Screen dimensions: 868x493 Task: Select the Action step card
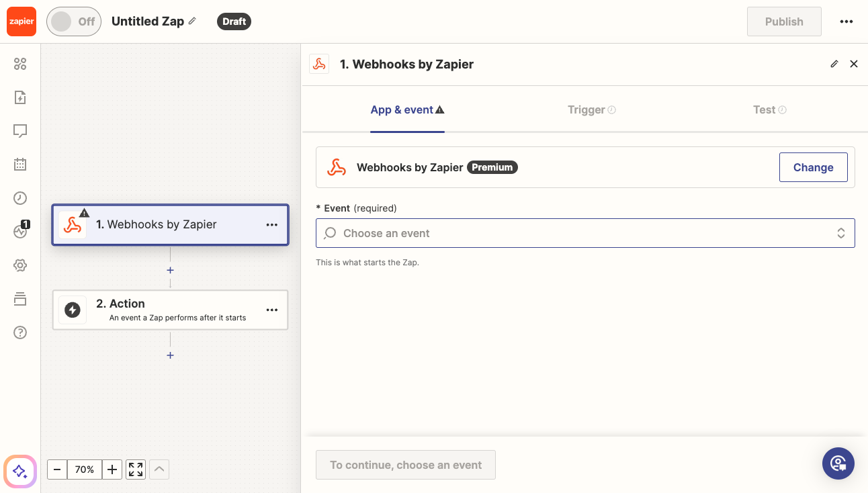coord(171,310)
